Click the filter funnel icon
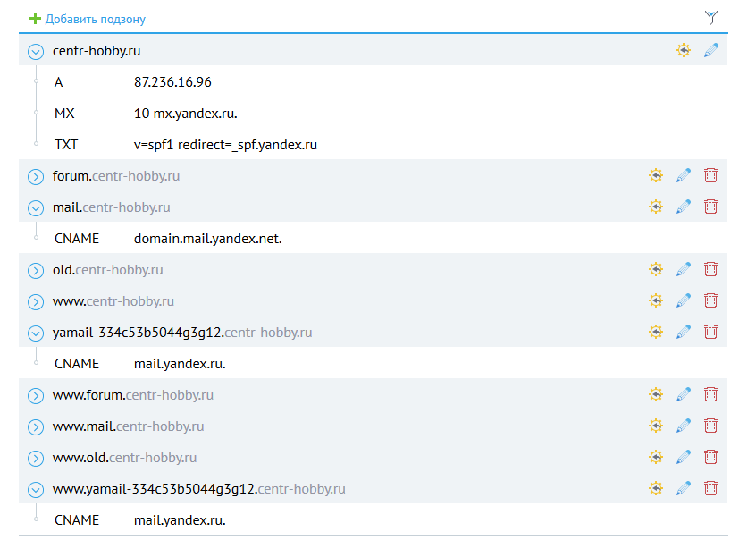The image size is (756, 557). [711, 17]
